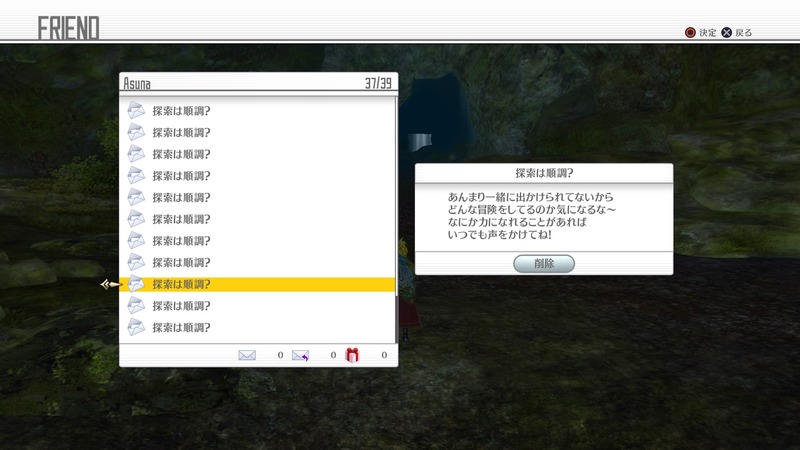Viewport: 800px width, 450px height.
Task: Open the topmost 探索は順調? message in list
Action: (258, 111)
